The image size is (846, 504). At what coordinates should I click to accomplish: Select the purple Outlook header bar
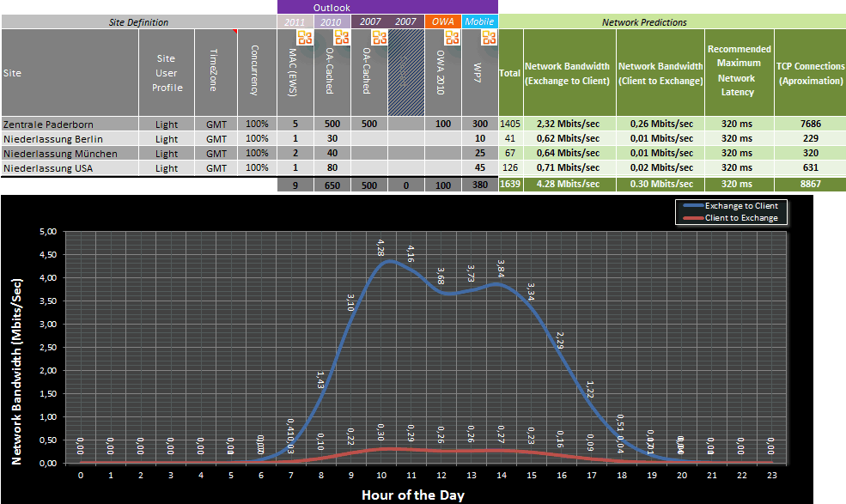387,7
